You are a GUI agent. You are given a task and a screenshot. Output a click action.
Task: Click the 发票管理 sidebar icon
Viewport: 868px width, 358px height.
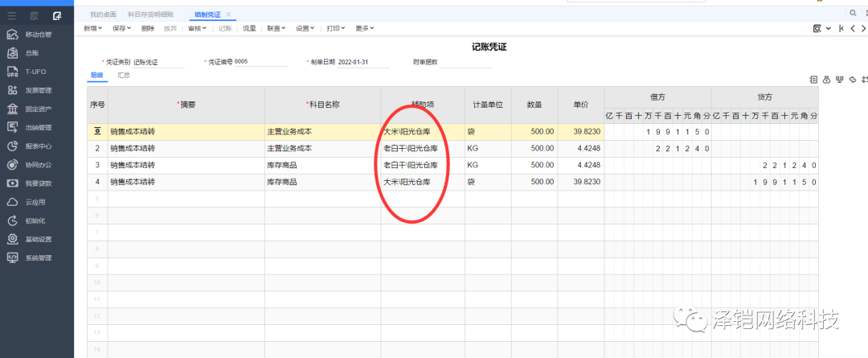(13, 90)
